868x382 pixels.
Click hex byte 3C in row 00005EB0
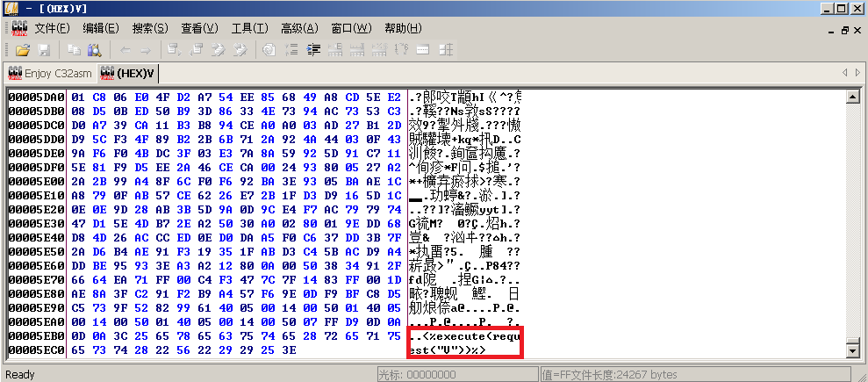tap(120, 336)
